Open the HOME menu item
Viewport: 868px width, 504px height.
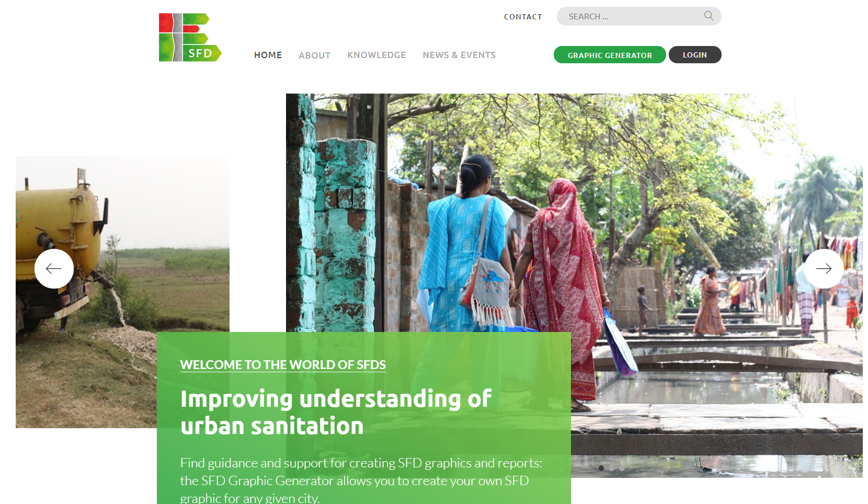coord(268,55)
